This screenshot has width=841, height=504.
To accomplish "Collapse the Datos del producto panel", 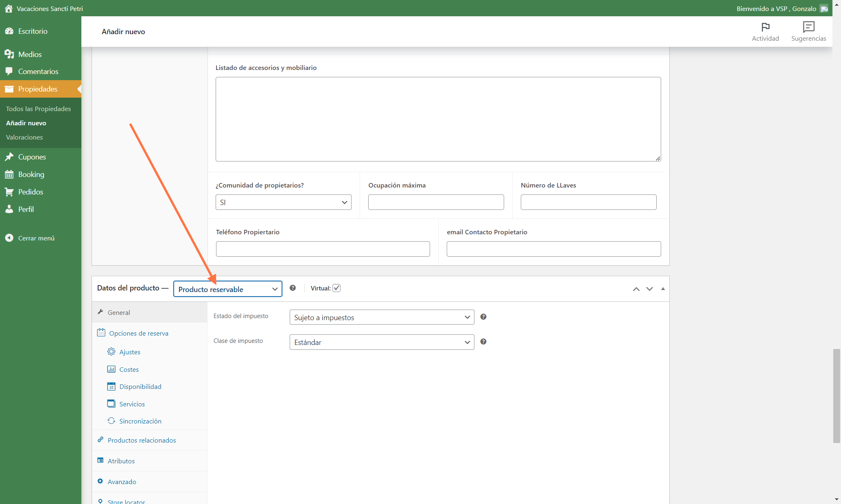I will click(x=663, y=289).
